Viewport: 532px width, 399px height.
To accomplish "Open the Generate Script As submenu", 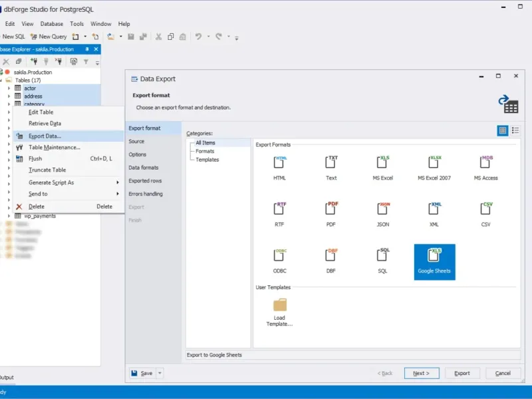I will tap(68, 182).
